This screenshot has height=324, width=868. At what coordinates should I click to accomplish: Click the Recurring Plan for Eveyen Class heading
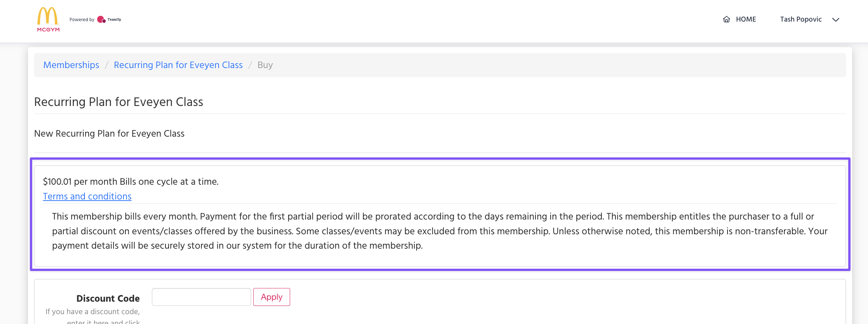pos(119,102)
